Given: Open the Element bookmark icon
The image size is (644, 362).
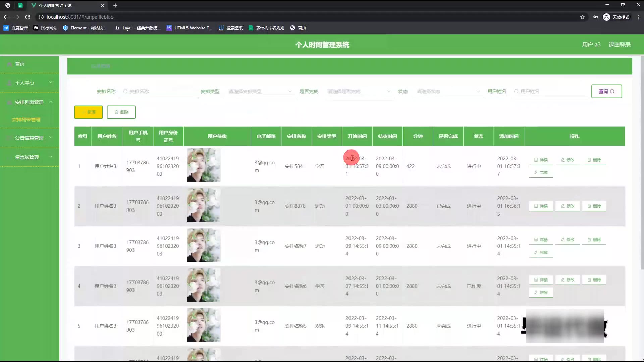Looking at the screenshot, I should 65,28.
